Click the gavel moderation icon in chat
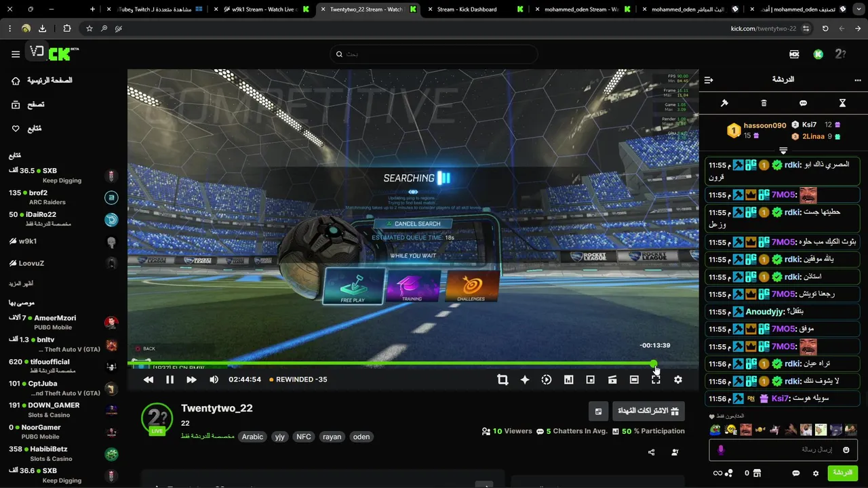Screen dimensions: 868x488 [x=724, y=103]
